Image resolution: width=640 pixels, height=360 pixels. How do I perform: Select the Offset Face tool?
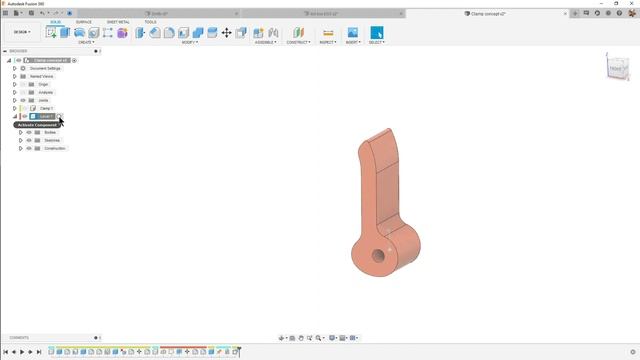[212, 33]
